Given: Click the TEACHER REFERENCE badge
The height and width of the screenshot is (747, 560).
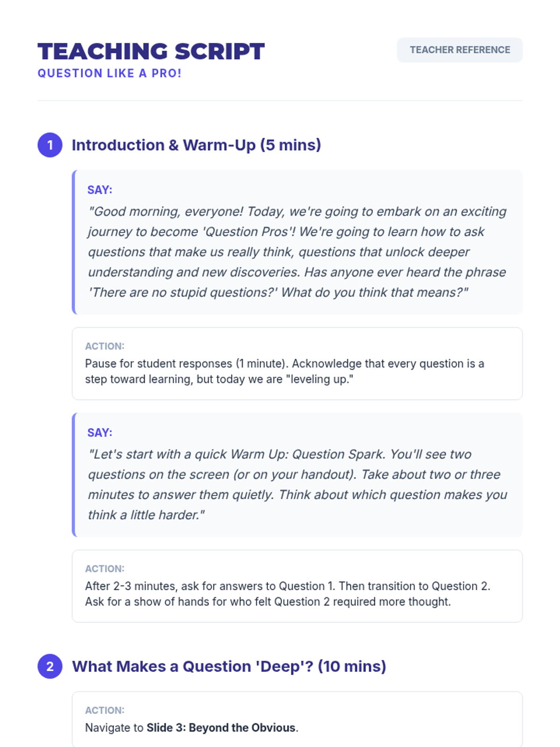Looking at the screenshot, I should 460,50.
